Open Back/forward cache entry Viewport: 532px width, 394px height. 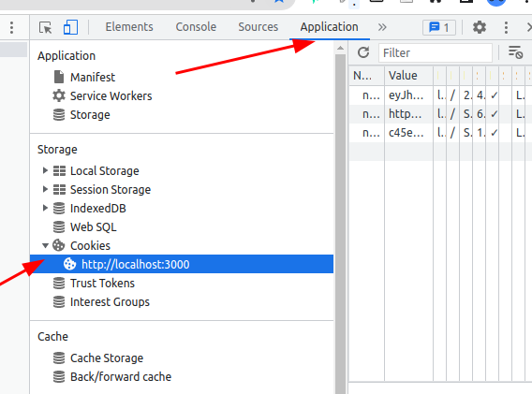(x=121, y=377)
